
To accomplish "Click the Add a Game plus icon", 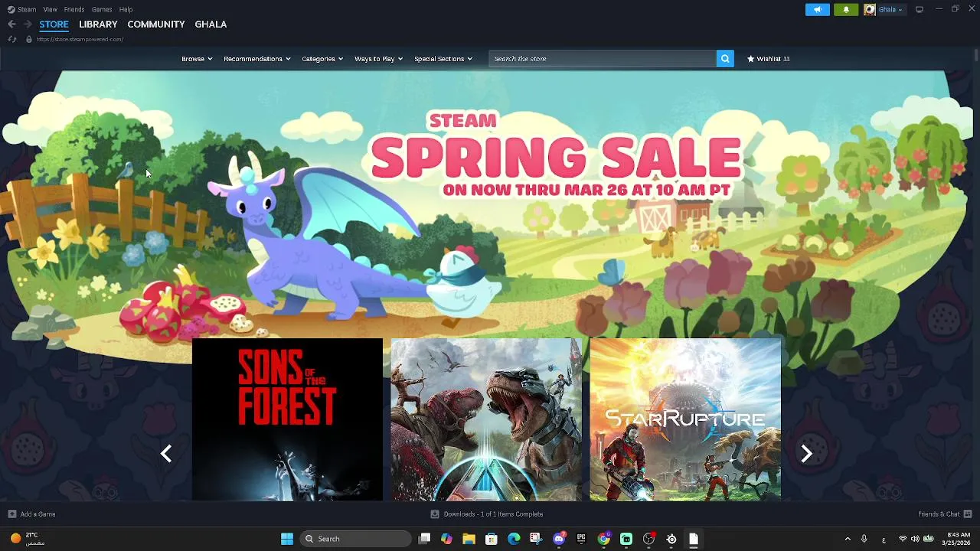I will pyautogui.click(x=11, y=514).
